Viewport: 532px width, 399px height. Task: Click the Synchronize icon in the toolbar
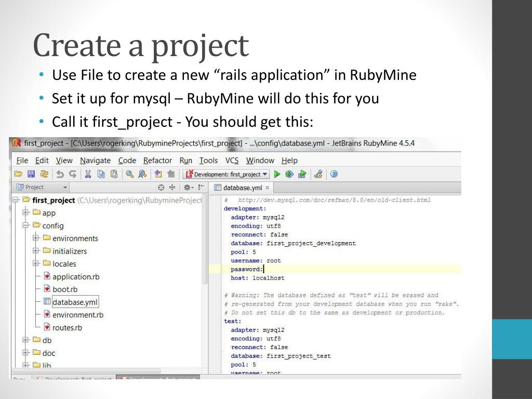pyautogui.click(x=44, y=174)
